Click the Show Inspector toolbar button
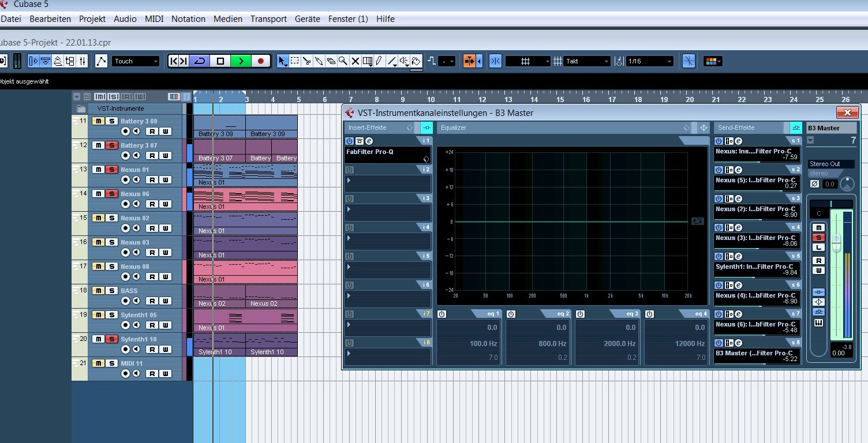Image resolution: width=868 pixels, height=443 pixels. coord(32,61)
